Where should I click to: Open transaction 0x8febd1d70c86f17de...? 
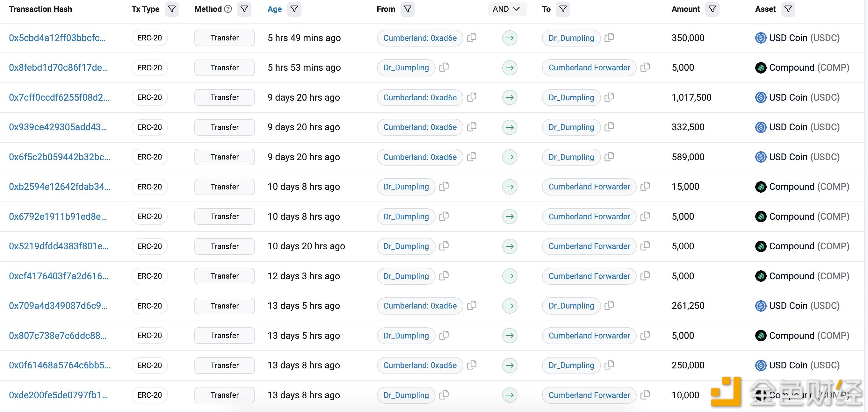coord(58,67)
